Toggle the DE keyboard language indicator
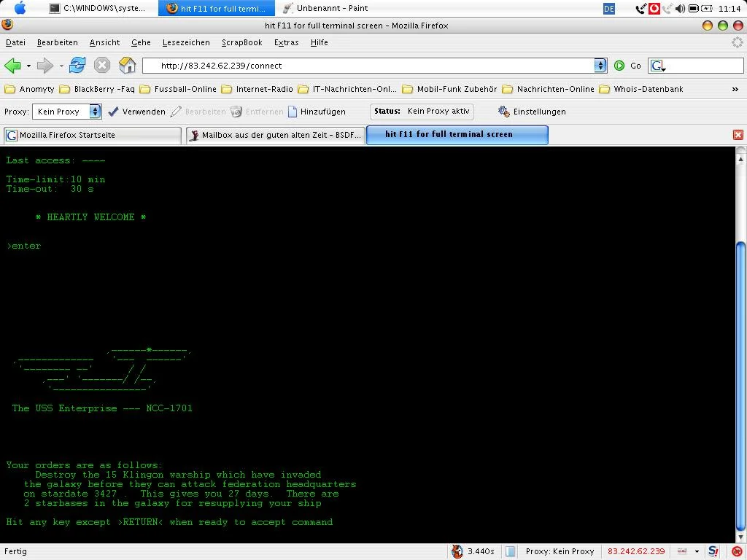Screen dimensions: 747x560 pyautogui.click(x=609, y=9)
